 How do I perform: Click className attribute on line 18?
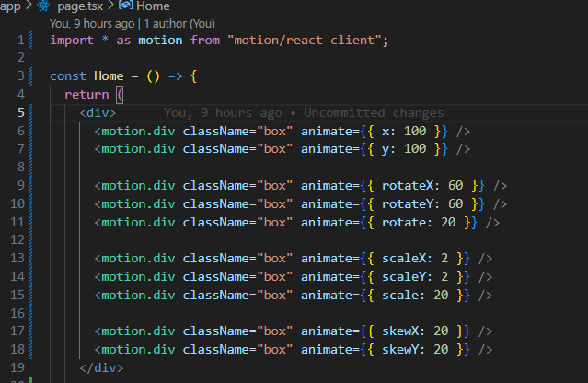coord(216,349)
